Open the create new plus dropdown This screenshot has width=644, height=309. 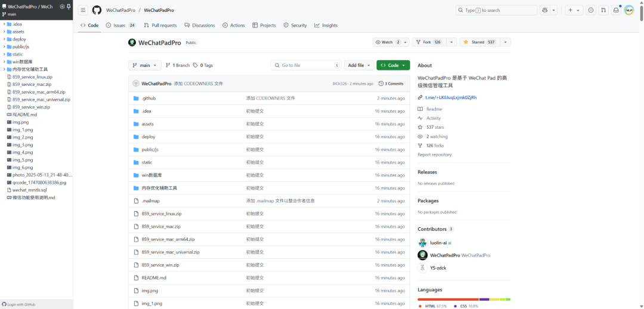point(574,10)
